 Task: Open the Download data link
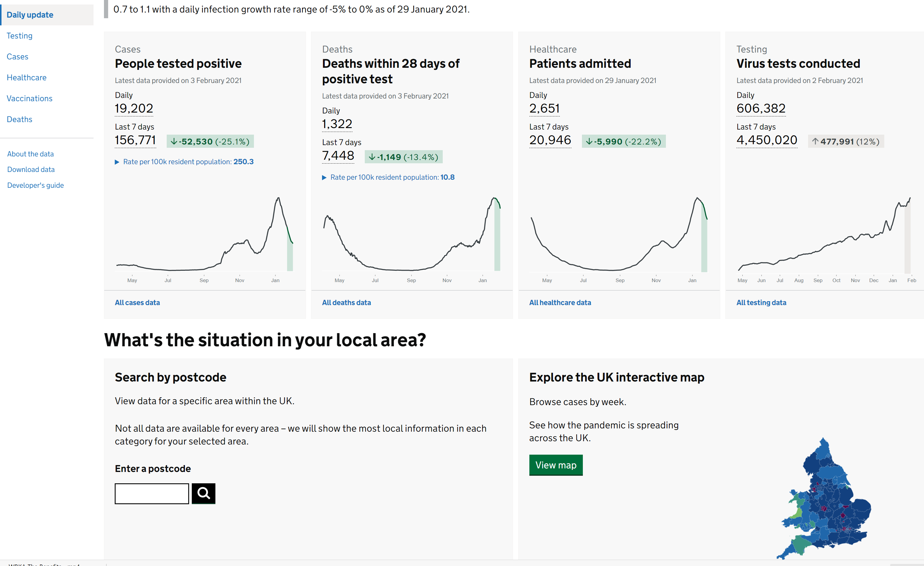[31, 170]
